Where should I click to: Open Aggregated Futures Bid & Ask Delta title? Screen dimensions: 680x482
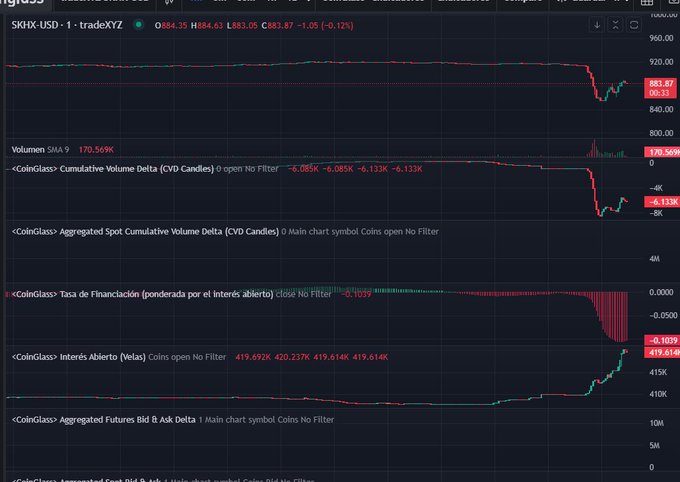pos(104,420)
